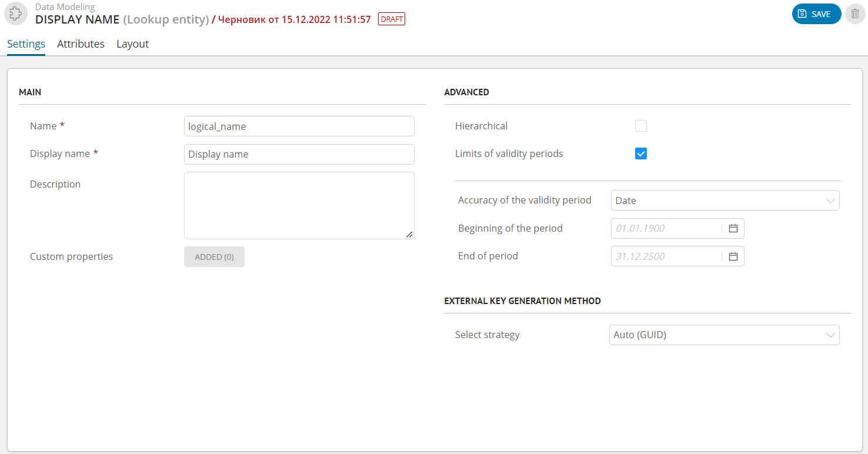Open the Select strategy dropdown
Screen dimensions: 868x454
point(725,335)
